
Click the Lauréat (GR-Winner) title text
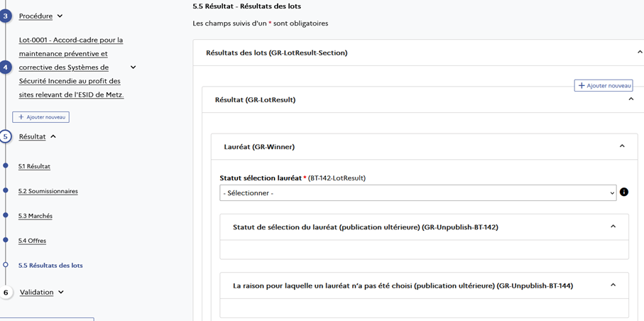click(259, 146)
